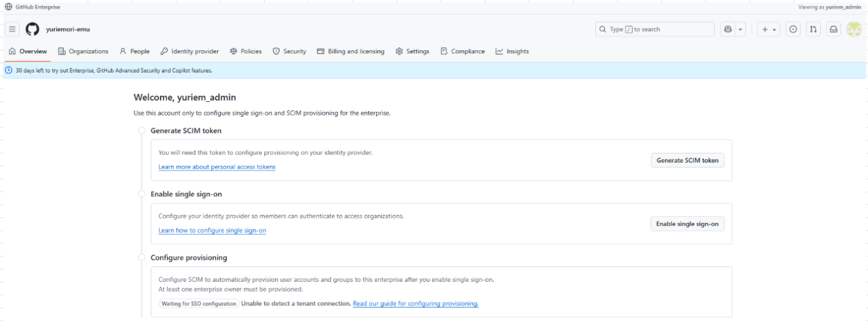
Task: Click the clock icon in trial banner
Action: tap(9, 70)
